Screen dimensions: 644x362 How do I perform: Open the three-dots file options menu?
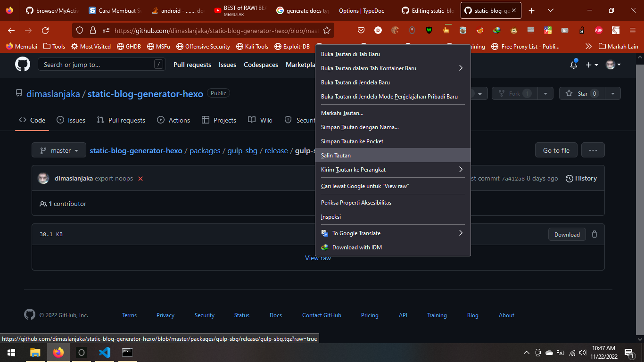click(x=593, y=150)
